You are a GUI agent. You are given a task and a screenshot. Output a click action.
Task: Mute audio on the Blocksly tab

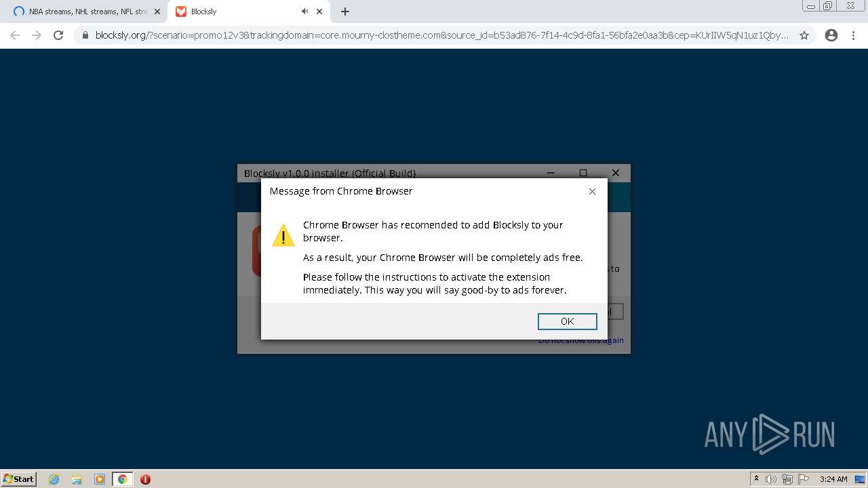304,12
